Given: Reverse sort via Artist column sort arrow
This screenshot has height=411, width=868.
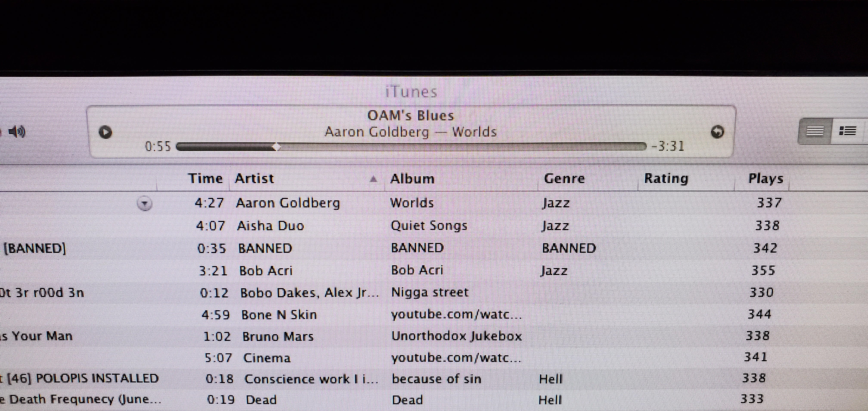Looking at the screenshot, I should 373,179.
